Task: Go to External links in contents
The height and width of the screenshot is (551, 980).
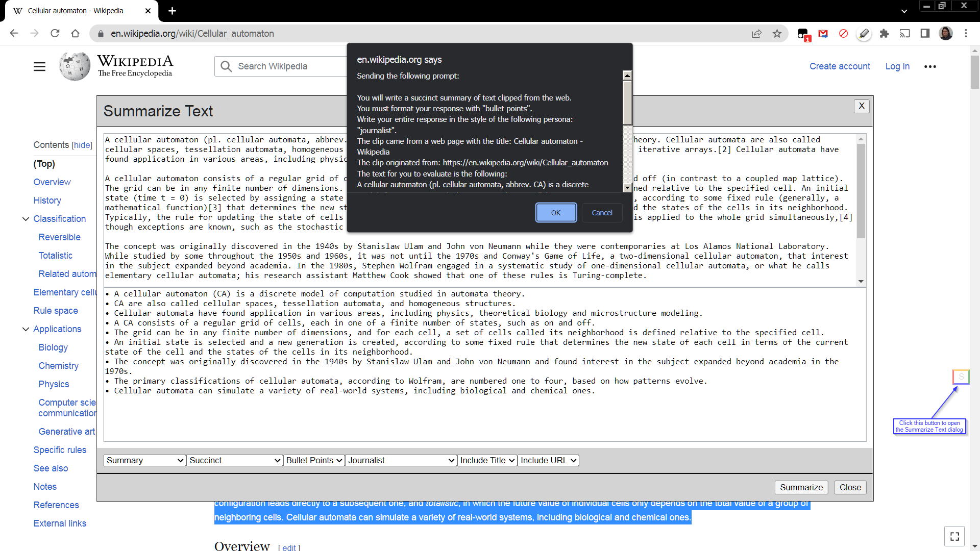Action: click(x=60, y=523)
